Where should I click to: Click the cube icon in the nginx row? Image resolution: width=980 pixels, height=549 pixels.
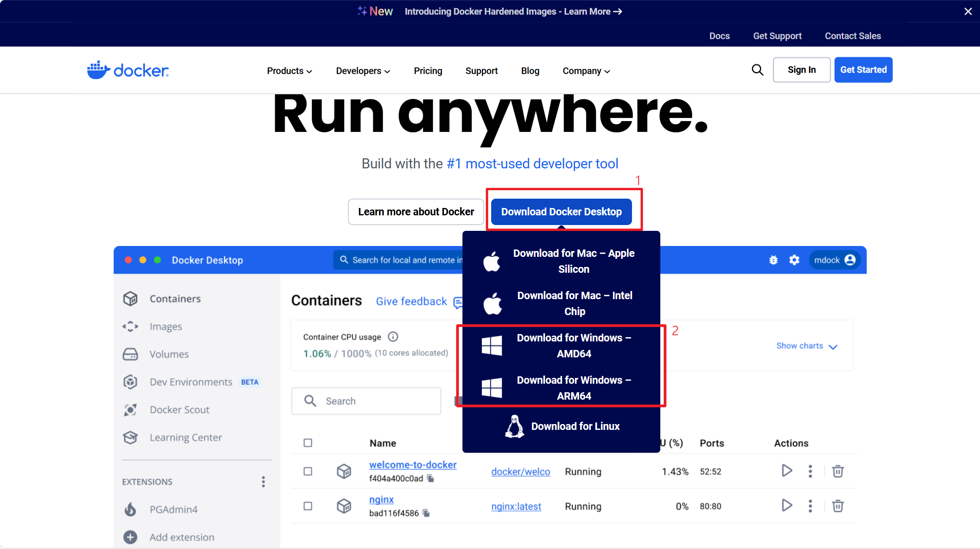tap(344, 506)
